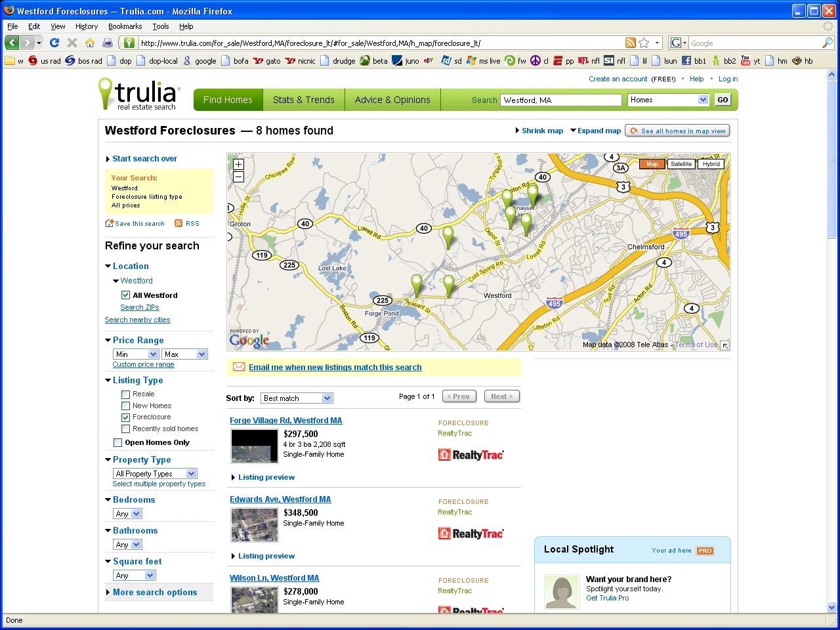Viewport: 840px width, 630px height.
Task: Open the Homes search type dropdown
Action: tap(668, 100)
